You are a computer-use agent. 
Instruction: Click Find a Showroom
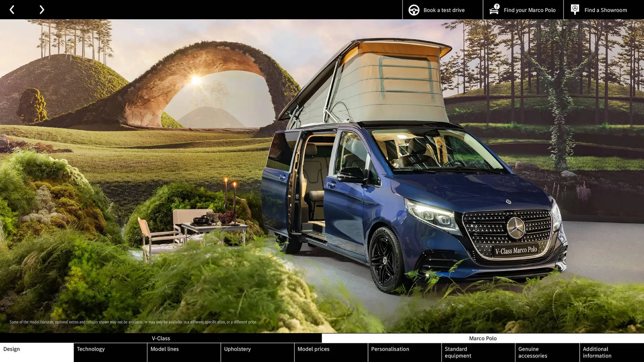(605, 10)
